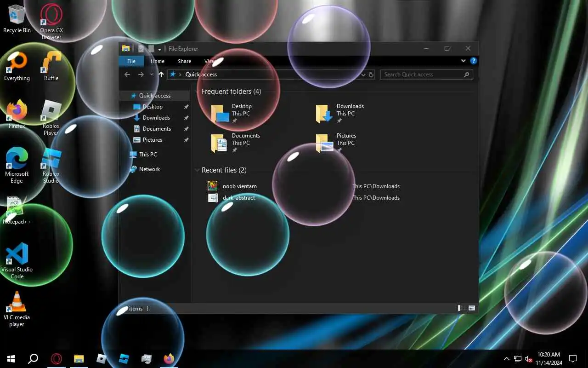Image resolution: width=588 pixels, height=368 pixels.
Task: Open the Opera GX taskbar icon
Action: click(x=57, y=359)
